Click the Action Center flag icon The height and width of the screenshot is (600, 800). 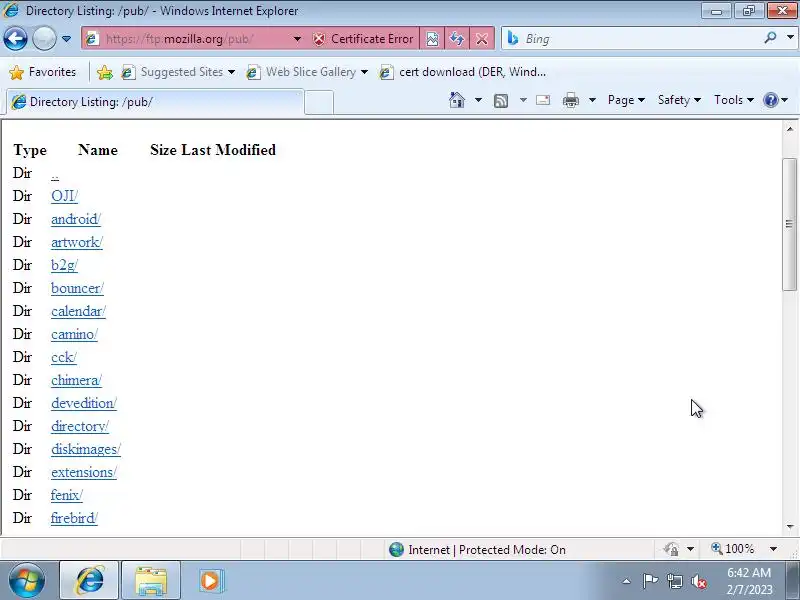650,581
